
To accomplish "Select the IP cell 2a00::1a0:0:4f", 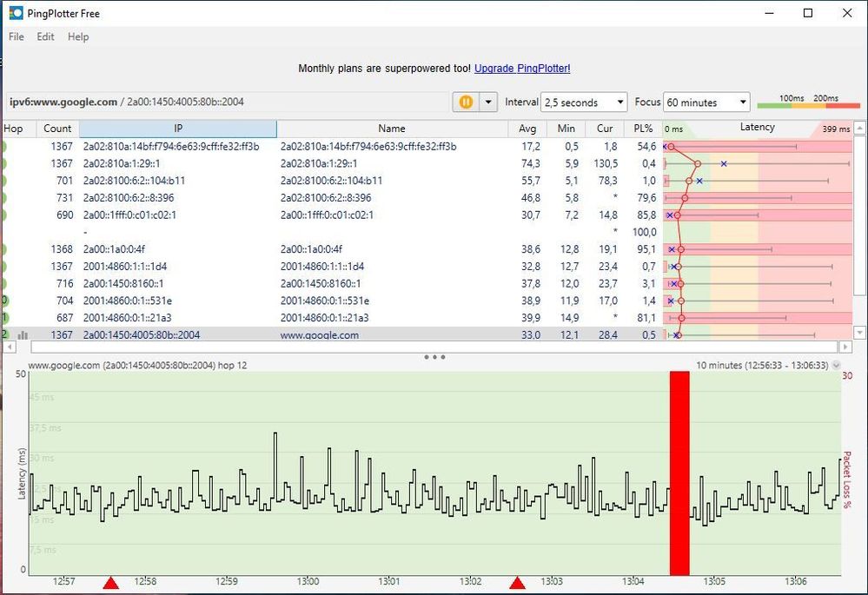I will tap(114, 249).
